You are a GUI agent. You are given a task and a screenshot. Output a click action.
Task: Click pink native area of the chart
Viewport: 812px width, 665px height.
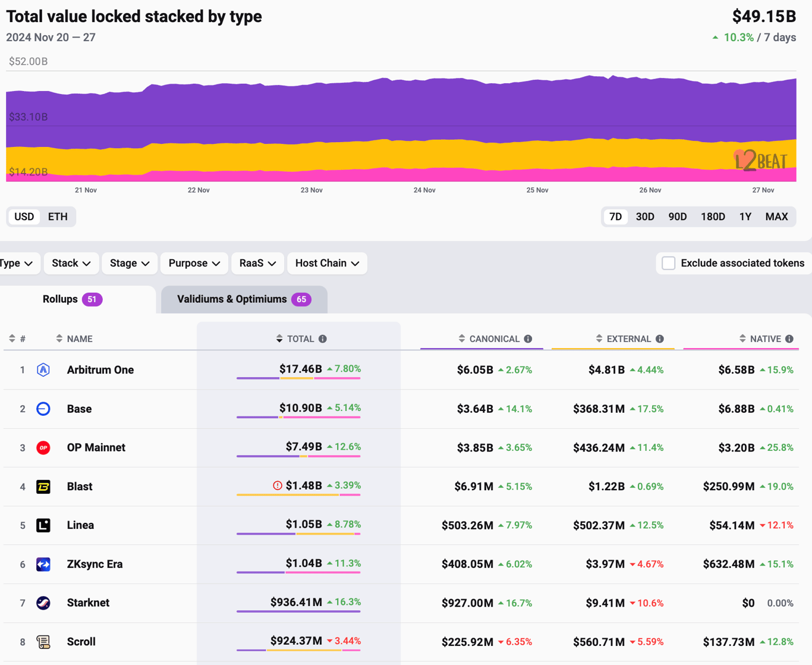401,175
